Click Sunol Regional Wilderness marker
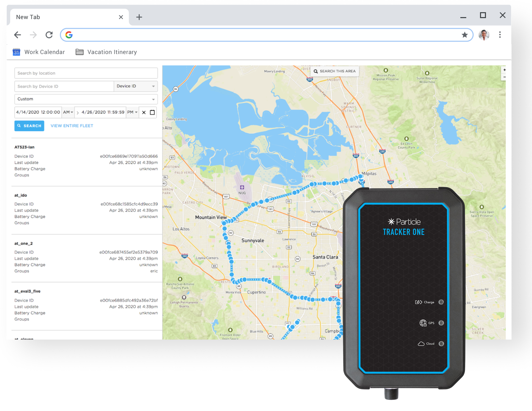Image resolution: width=532 pixels, height=411 pixels. (427, 73)
